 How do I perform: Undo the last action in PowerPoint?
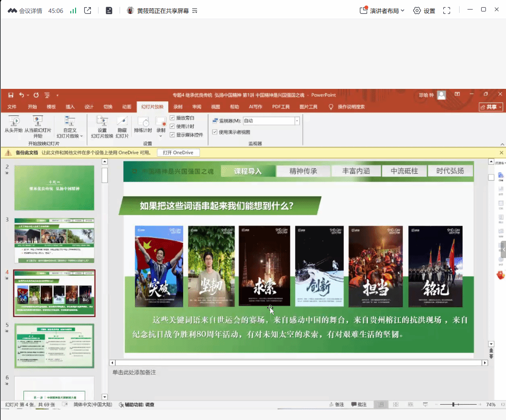coord(22,95)
